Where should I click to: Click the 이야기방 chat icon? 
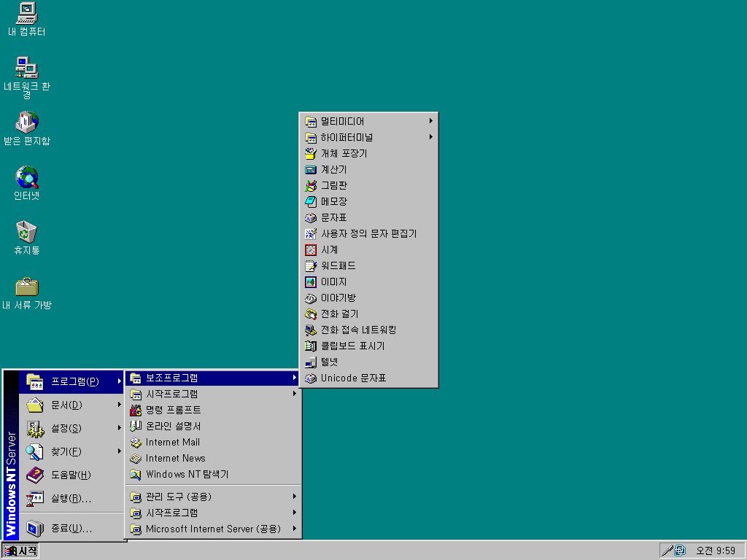(311, 298)
